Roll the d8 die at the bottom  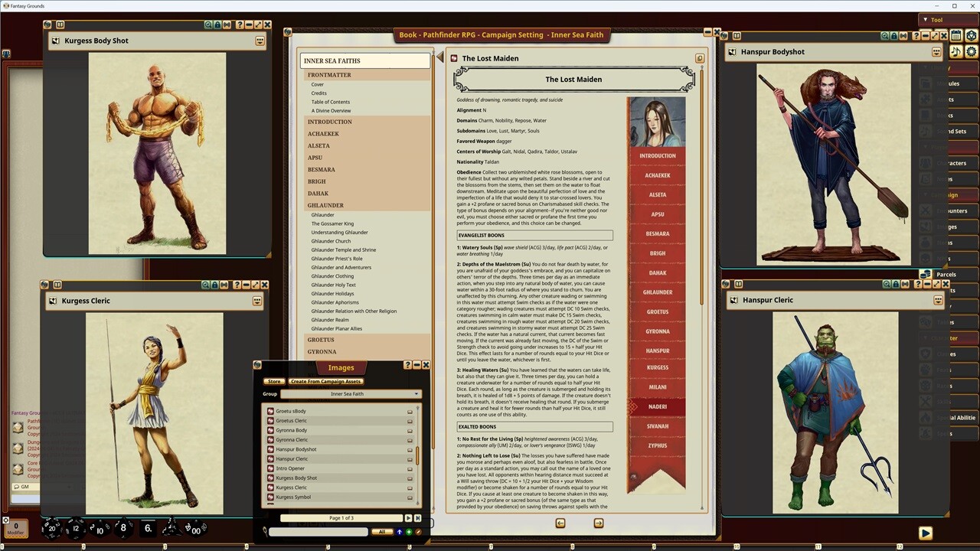122,528
